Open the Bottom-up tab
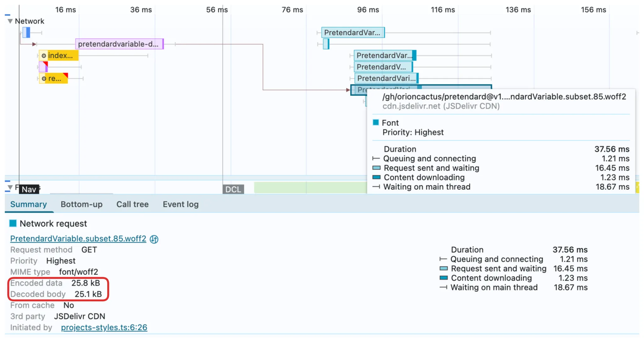 point(81,204)
